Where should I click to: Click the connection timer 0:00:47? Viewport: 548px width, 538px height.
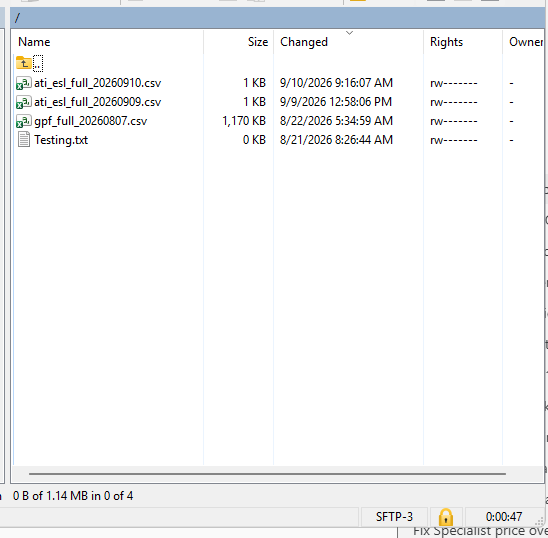point(504,517)
